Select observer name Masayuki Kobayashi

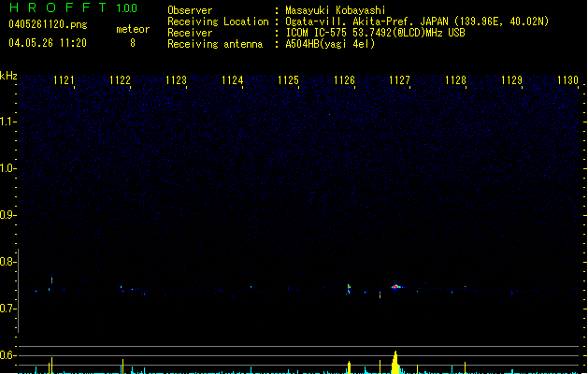[336, 10]
